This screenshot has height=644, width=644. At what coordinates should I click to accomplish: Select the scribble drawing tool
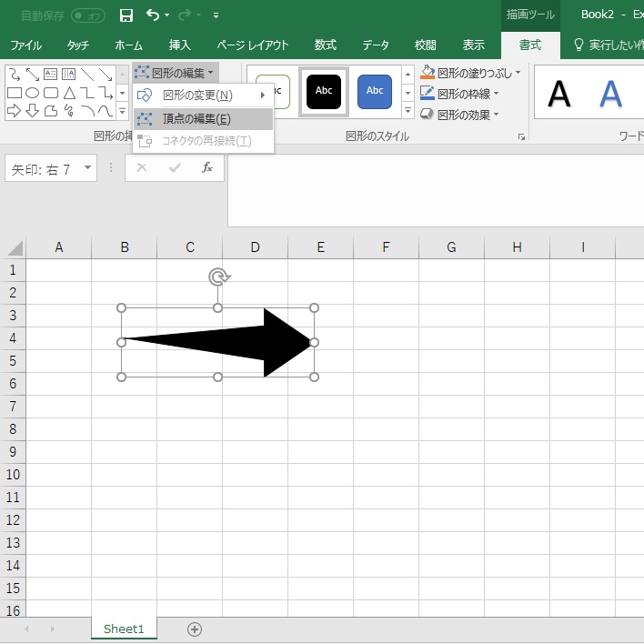tap(69, 111)
